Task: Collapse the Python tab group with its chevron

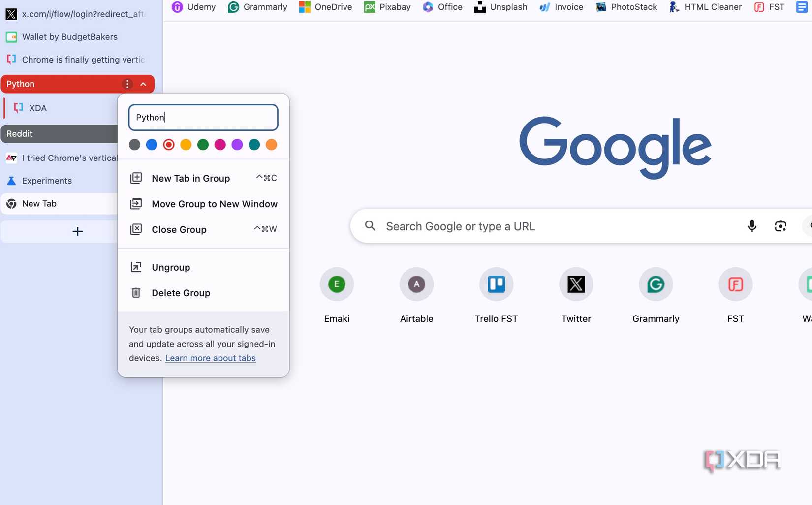Action: click(x=143, y=84)
